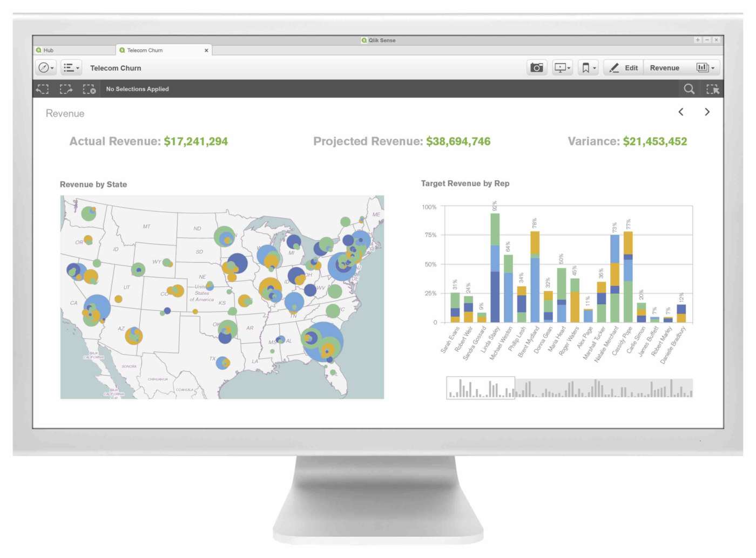Image resolution: width=756 pixels, height=558 pixels.
Task: Minimize the Qlik Sense window
Action: pos(707,40)
